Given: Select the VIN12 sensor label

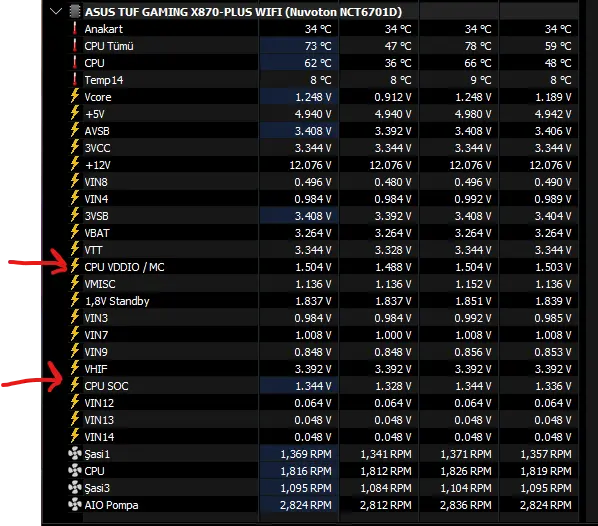Looking at the screenshot, I should point(99,403).
